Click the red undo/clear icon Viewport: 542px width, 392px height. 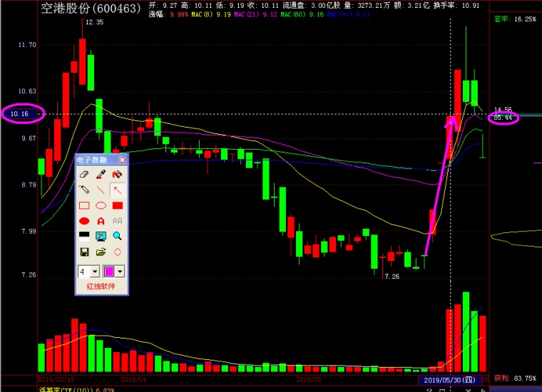(x=117, y=174)
